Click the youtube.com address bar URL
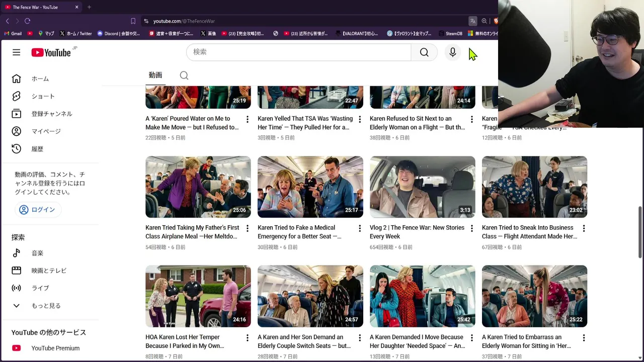Screen dimensions: 644x362 click(x=184, y=21)
